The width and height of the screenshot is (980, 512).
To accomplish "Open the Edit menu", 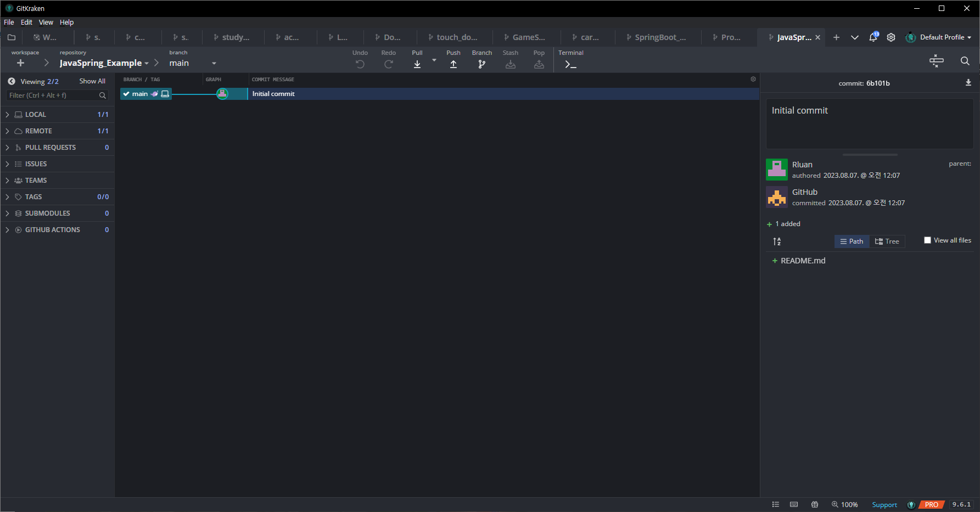I will click(x=26, y=22).
